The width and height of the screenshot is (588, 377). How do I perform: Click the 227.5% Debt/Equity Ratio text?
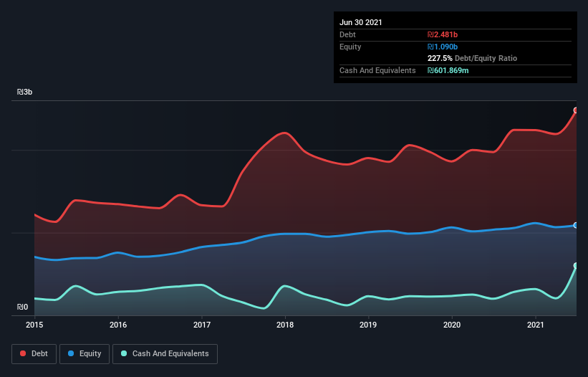[x=472, y=58]
